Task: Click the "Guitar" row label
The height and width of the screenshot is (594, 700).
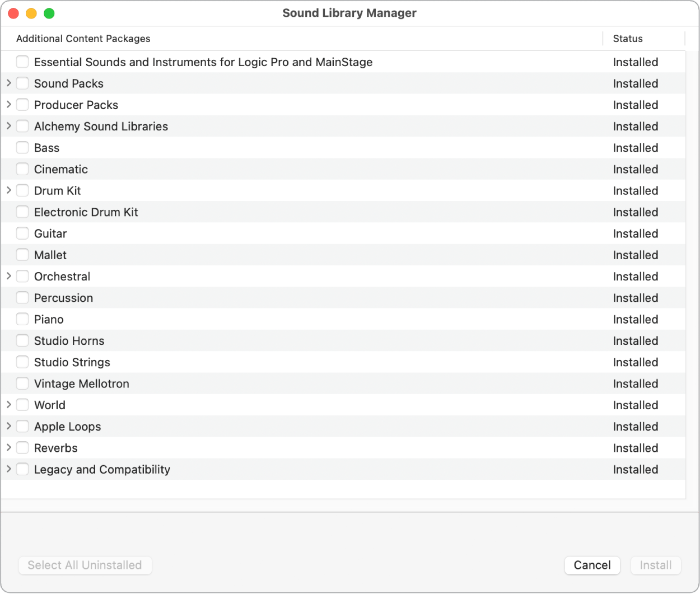Action: click(x=50, y=233)
